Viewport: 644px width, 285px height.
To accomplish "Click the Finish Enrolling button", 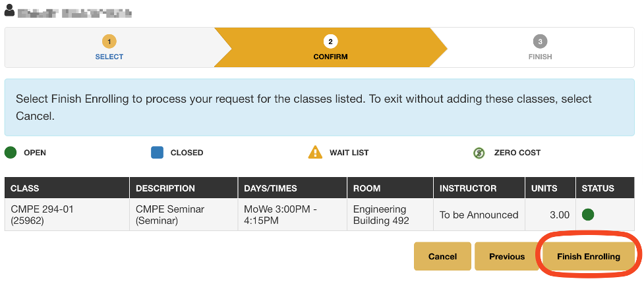I will (x=589, y=257).
